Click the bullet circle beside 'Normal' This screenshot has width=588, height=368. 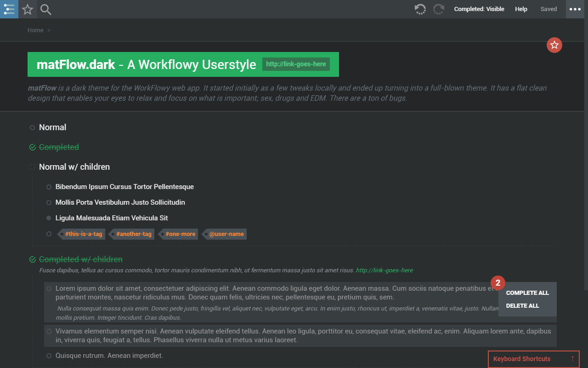[32, 127]
